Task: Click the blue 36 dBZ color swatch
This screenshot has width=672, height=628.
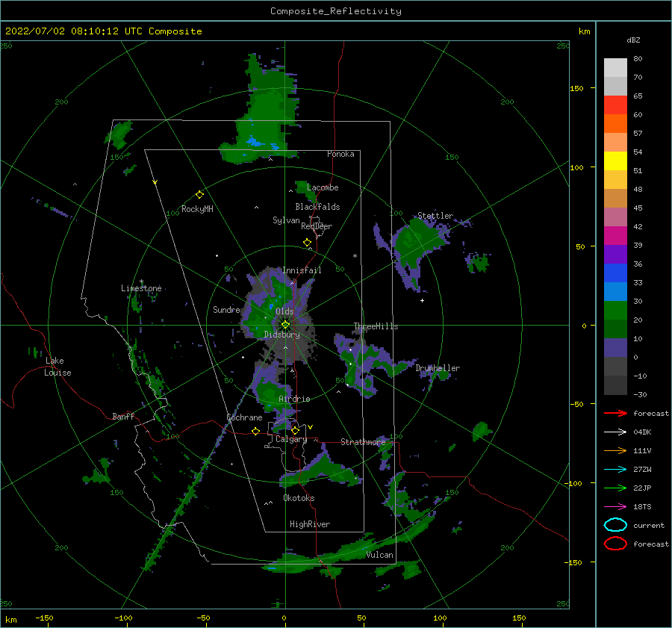Action: click(x=615, y=273)
